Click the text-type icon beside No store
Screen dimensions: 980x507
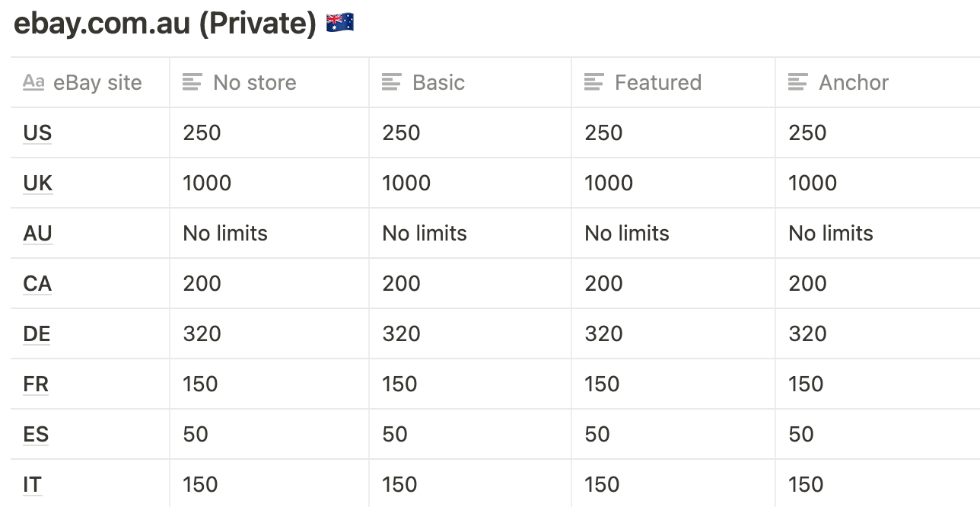tap(192, 82)
